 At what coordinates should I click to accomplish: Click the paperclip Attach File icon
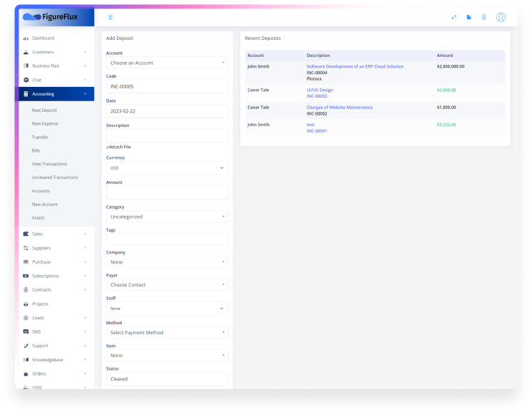pyautogui.click(x=108, y=147)
